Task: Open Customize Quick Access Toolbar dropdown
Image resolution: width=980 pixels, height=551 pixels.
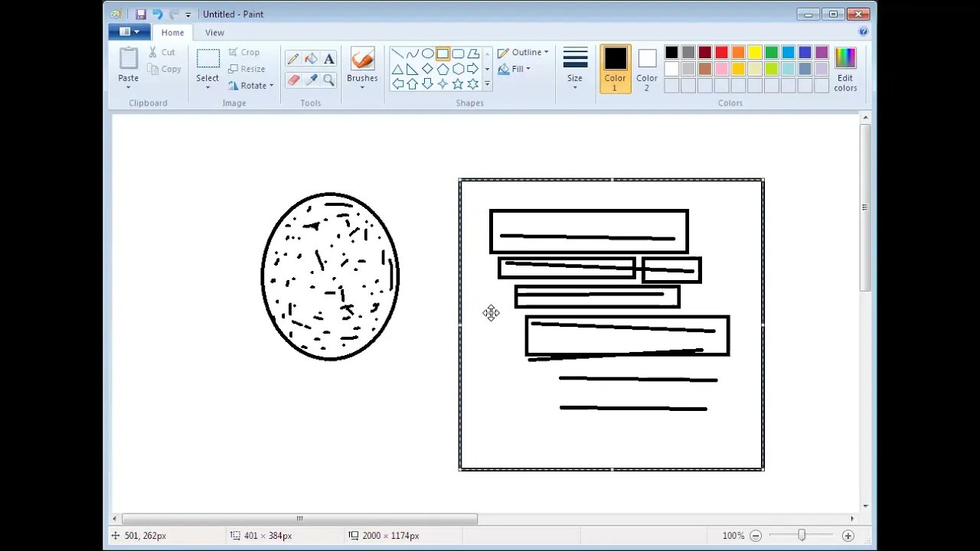Action: 188,15
